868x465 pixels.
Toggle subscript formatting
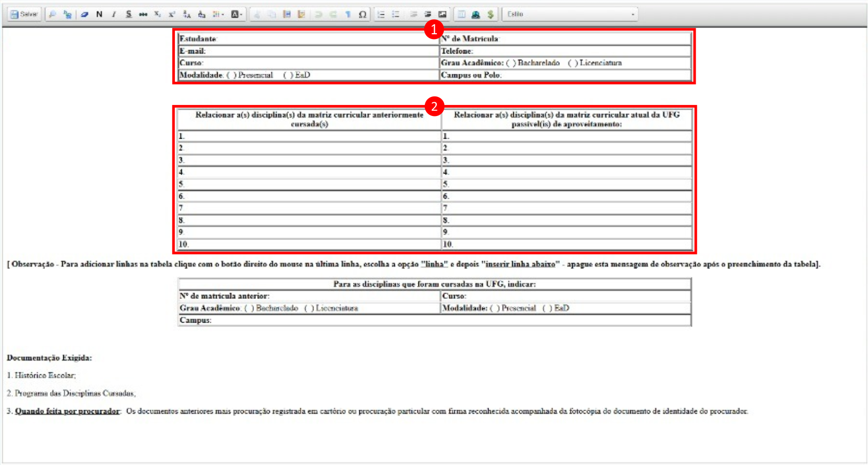(x=158, y=14)
